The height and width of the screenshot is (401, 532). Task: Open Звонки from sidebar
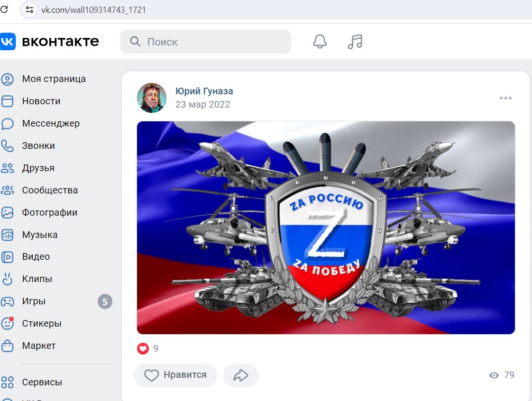(38, 146)
